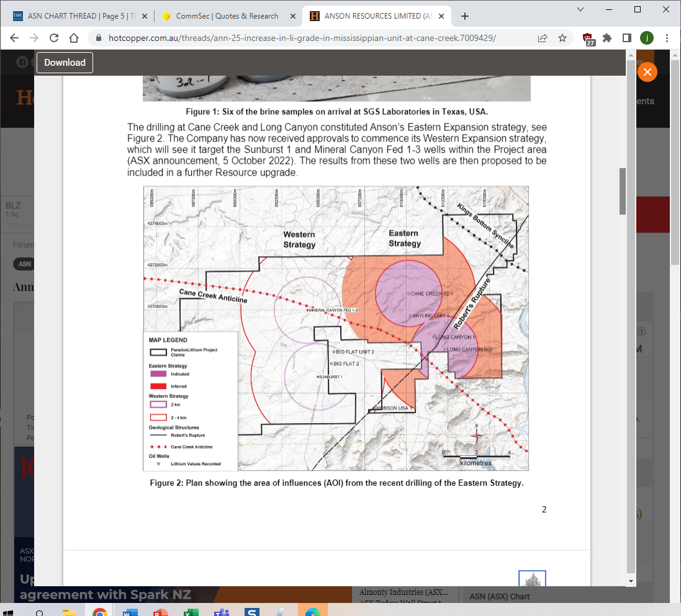Viewport: 681px width, 616px height.
Task: Navigate back to the previous page
Action: 15,38
